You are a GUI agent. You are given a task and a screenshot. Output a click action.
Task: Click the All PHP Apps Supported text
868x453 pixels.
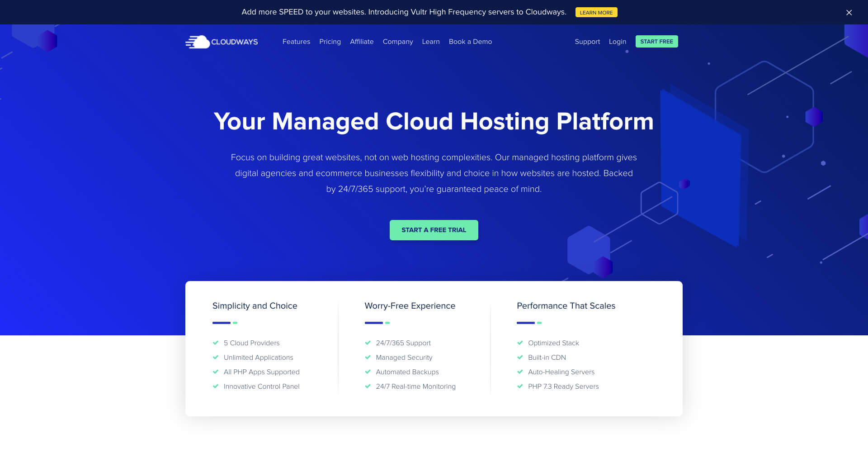coord(262,372)
